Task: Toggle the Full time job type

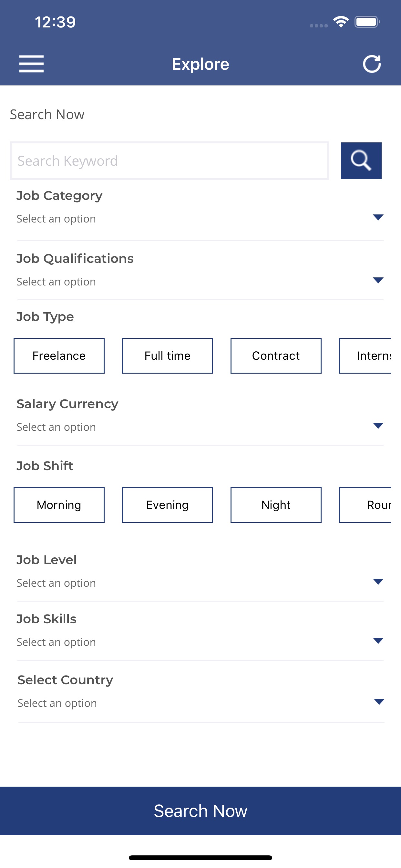Action: (x=168, y=356)
